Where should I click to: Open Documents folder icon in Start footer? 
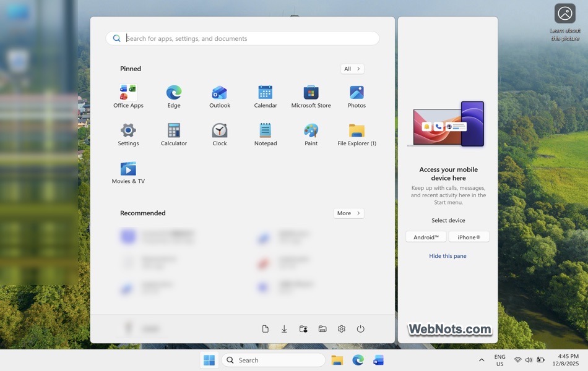coord(265,329)
